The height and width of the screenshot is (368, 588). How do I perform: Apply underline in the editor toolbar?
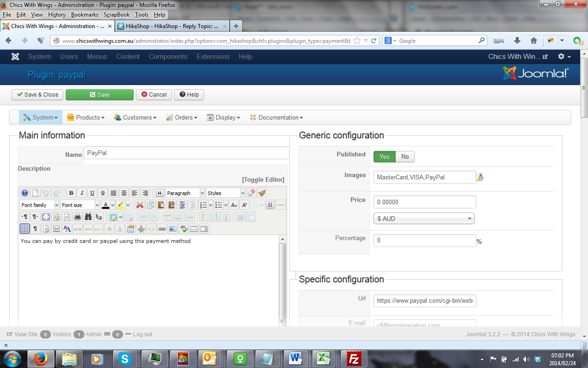point(92,193)
